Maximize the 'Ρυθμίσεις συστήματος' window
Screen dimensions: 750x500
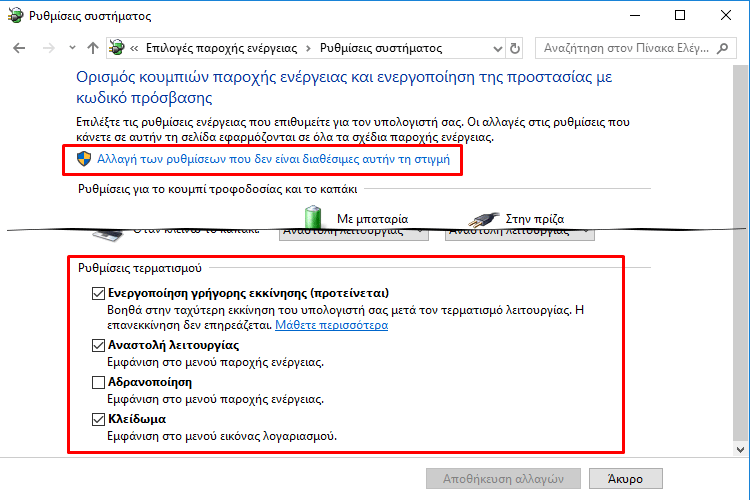(x=680, y=15)
